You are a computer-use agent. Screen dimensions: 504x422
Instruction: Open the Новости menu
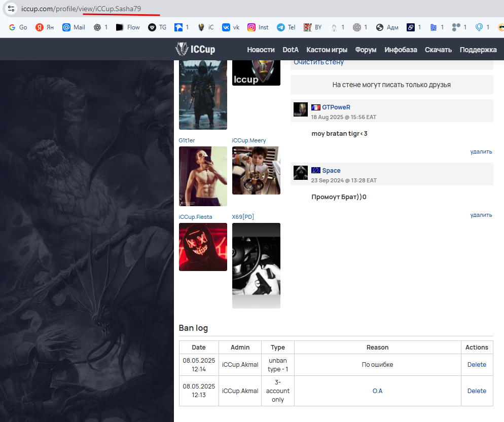coord(261,50)
